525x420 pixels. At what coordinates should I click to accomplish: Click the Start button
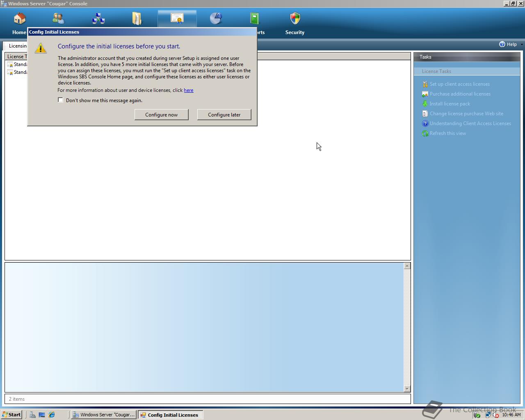[11, 415]
